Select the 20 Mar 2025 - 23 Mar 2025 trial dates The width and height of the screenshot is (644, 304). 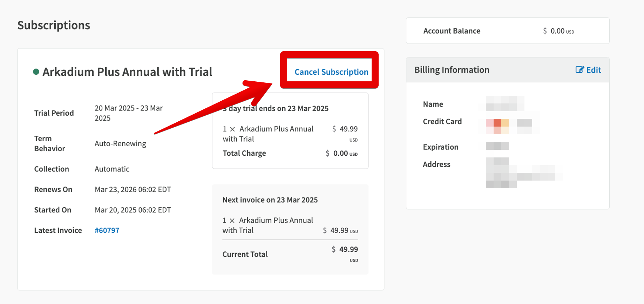[129, 113]
